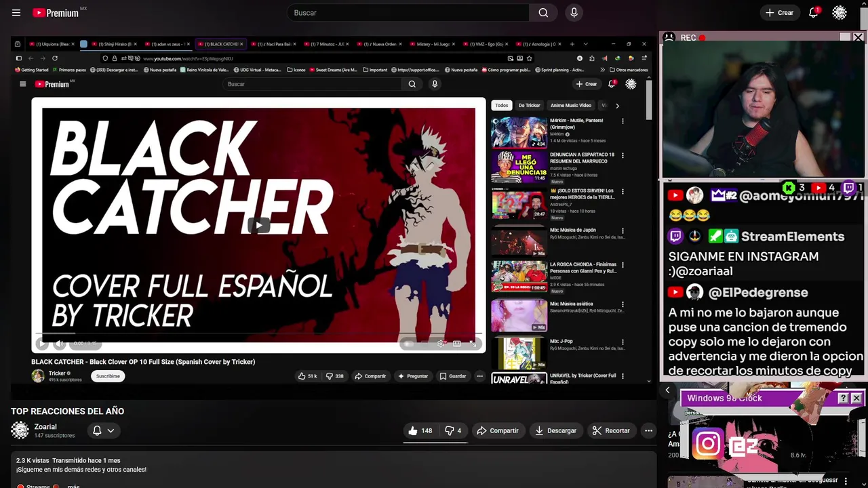Open three-dot menu beside Guardar
Viewport: 868px width, 488px height.
(x=479, y=376)
